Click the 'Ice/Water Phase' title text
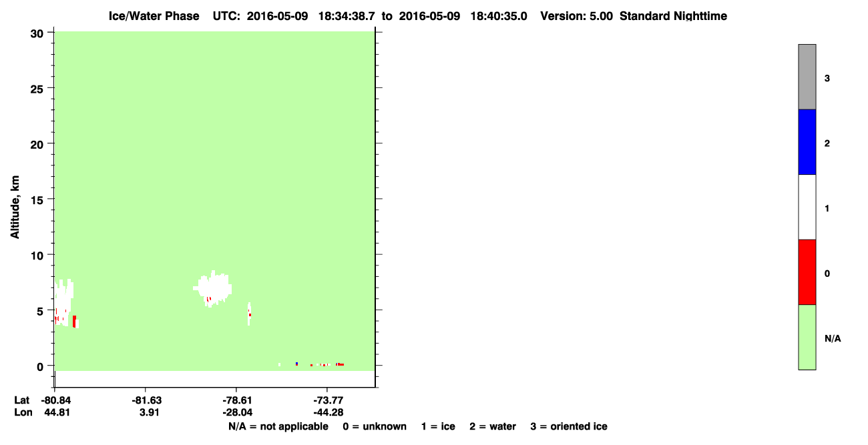Viewport: 868px width, 445px height. pos(154,16)
